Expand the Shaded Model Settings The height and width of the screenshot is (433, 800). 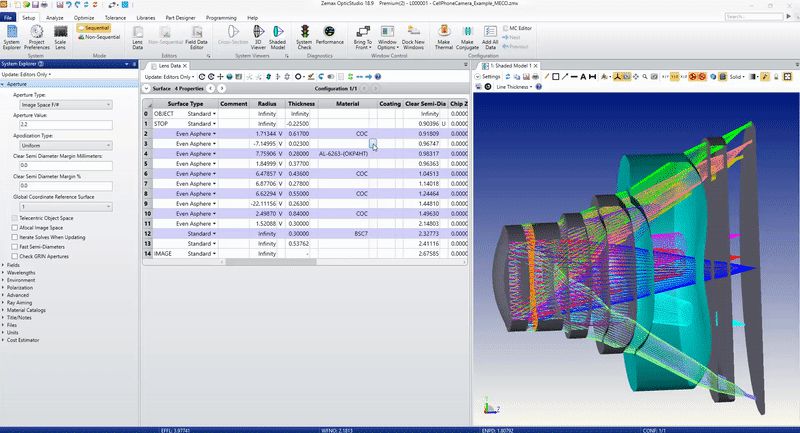tap(488, 77)
